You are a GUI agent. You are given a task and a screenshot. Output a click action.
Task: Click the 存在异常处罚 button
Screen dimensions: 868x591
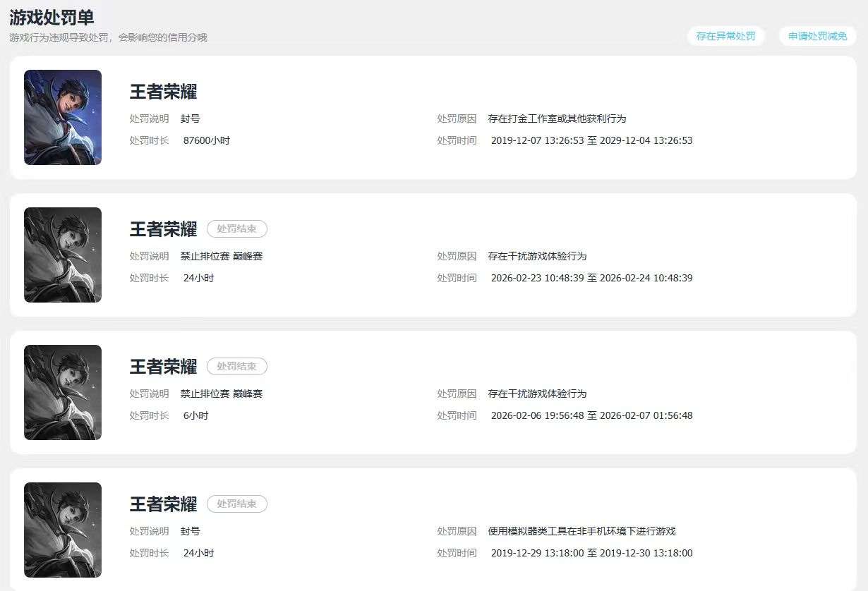725,36
